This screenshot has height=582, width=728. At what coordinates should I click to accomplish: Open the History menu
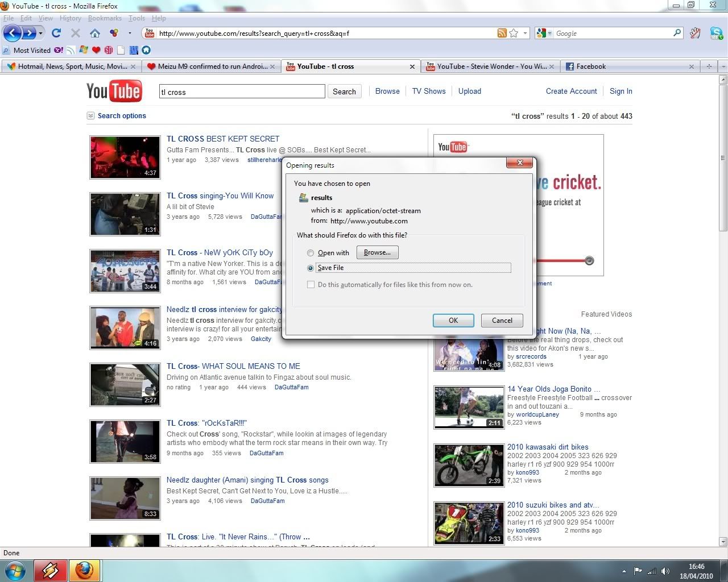click(70, 18)
